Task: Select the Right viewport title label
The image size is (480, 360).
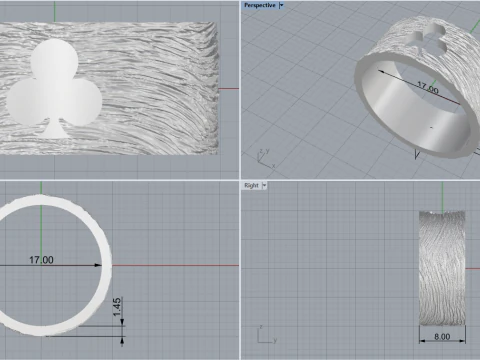Action: tap(251, 186)
